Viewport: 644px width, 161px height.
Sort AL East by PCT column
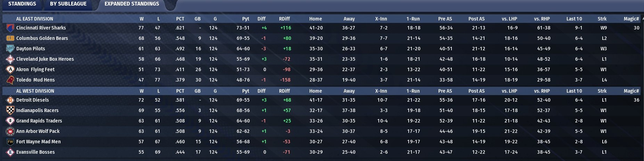[180, 19]
